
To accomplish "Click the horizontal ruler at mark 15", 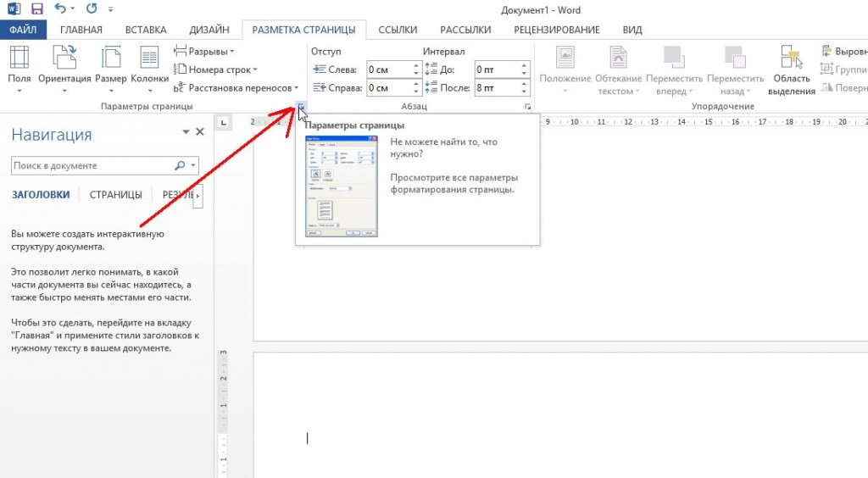I will (709, 122).
